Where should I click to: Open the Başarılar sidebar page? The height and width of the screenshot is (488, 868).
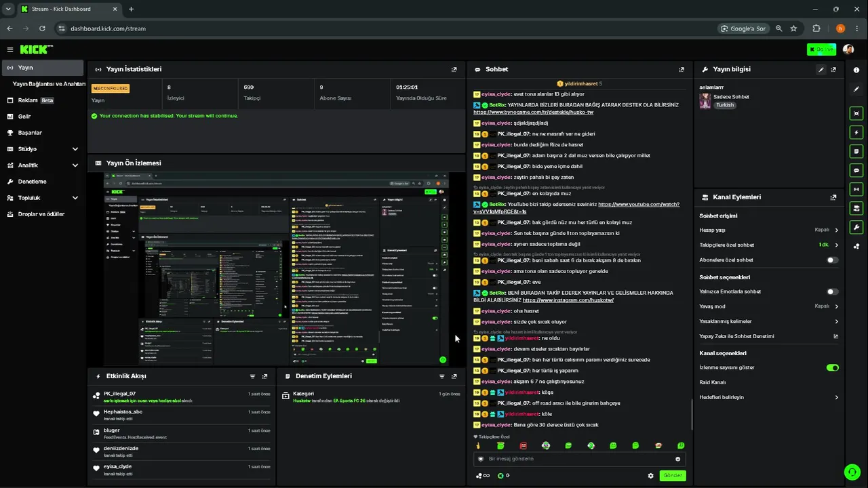43,133
